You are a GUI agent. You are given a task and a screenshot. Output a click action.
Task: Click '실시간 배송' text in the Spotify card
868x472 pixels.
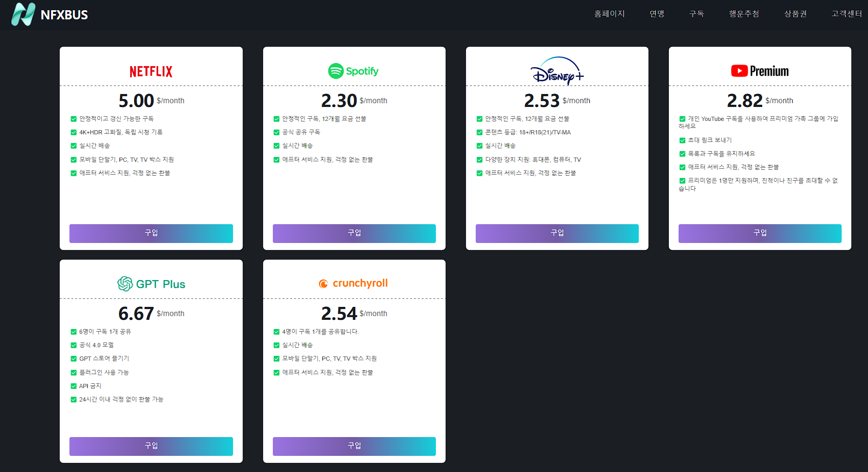click(x=298, y=146)
